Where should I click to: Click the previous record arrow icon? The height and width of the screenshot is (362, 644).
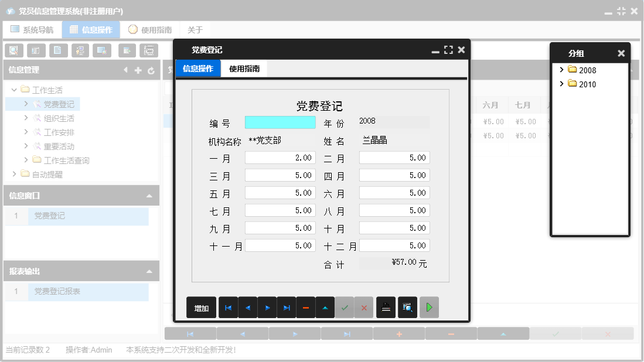click(x=247, y=307)
